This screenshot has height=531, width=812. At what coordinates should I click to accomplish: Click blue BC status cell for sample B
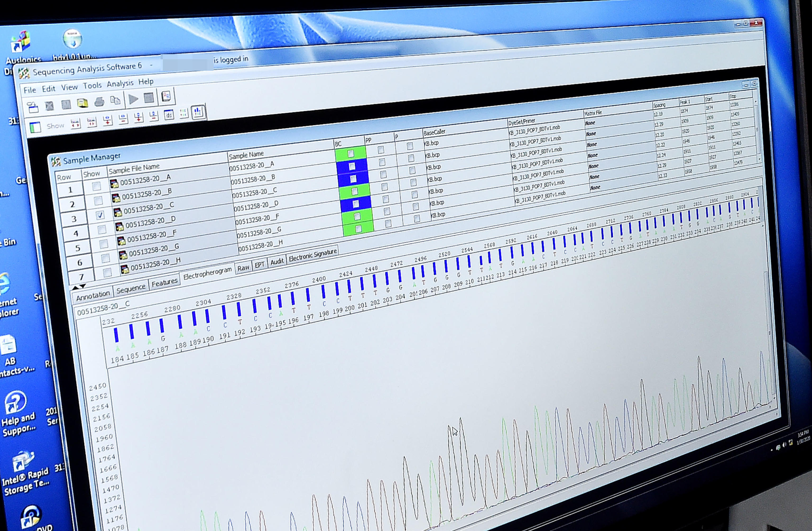[x=352, y=167]
